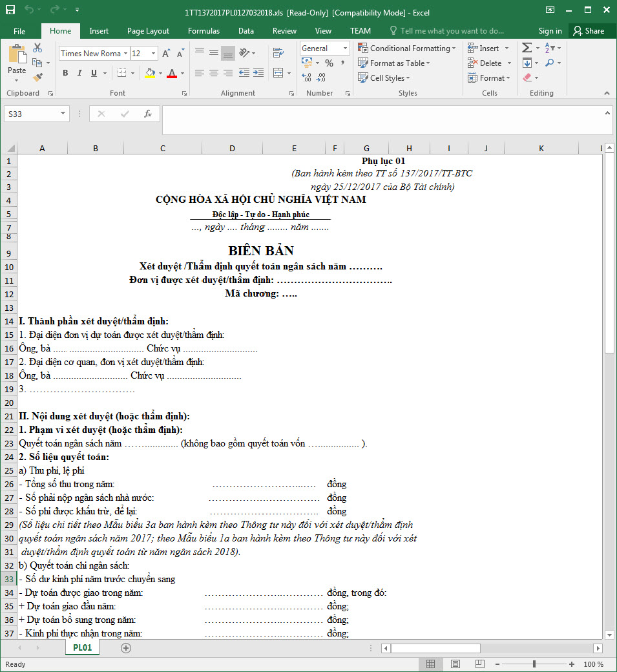Apply yellow Fill Color bucket

click(x=150, y=73)
